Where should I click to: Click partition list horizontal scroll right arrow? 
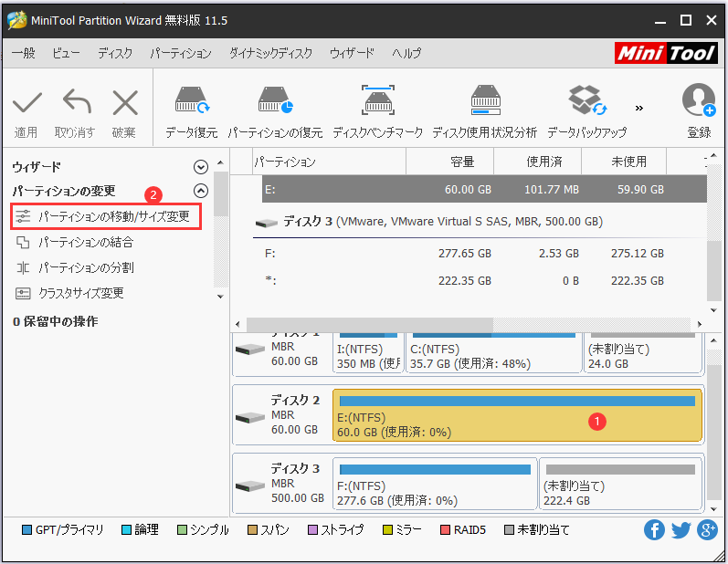(699, 324)
